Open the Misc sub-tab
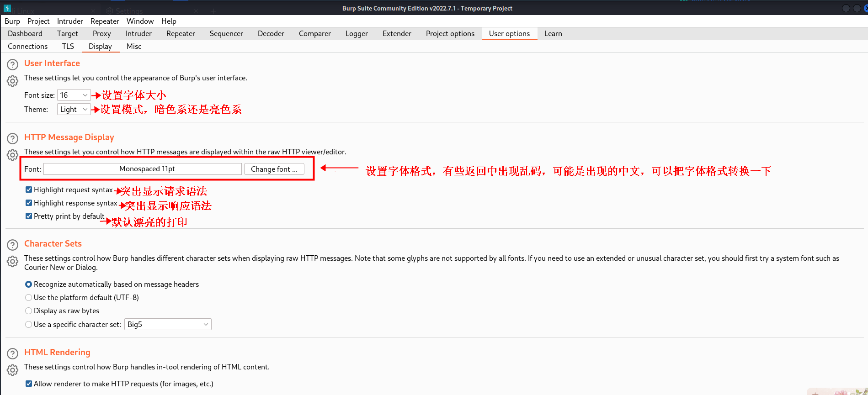Viewport: 868px width, 395px height. pos(134,46)
